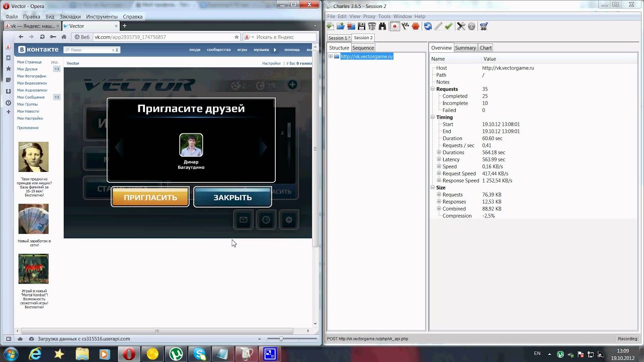Collapse the Requests group in Overview
The image size is (644, 362).
pyautogui.click(x=433, y=89)
